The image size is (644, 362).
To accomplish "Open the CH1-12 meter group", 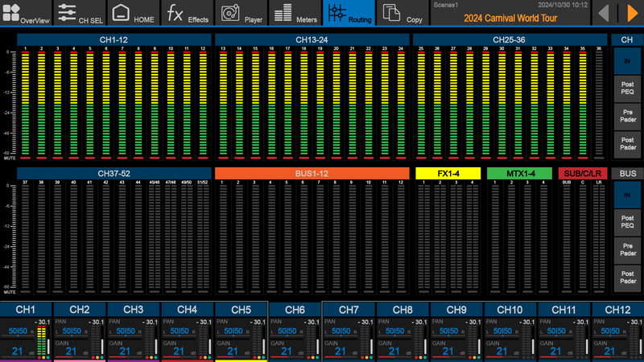I will click(114, 39).
